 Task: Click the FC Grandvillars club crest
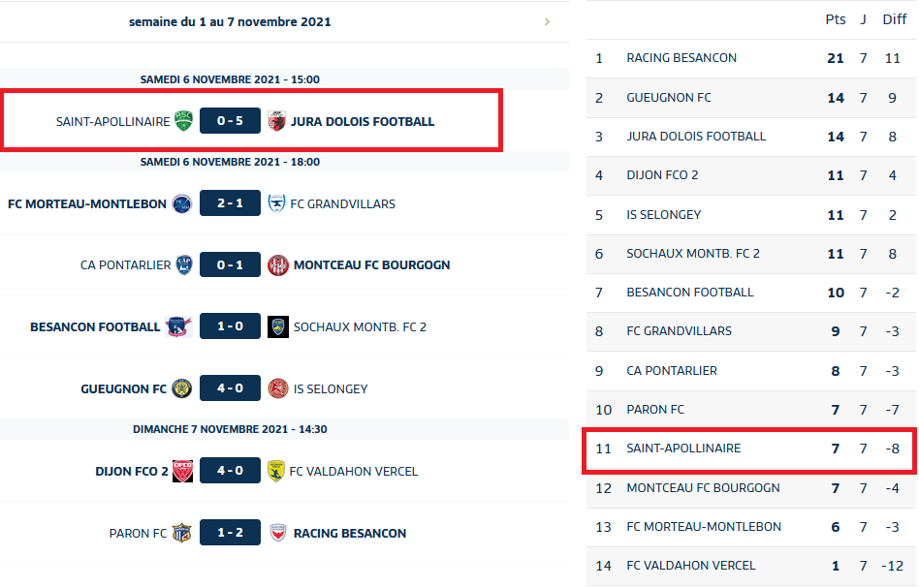point(277,203)
